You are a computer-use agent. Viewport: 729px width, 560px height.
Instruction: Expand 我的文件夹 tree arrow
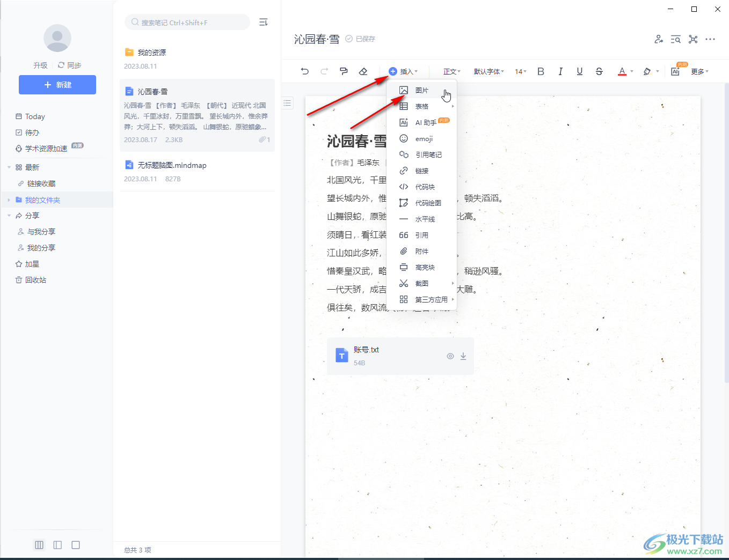tap(9, 200)
